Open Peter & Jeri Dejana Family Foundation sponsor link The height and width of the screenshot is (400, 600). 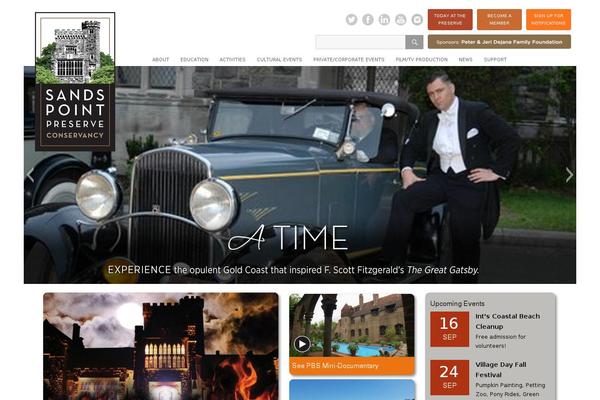coord(499,42)
